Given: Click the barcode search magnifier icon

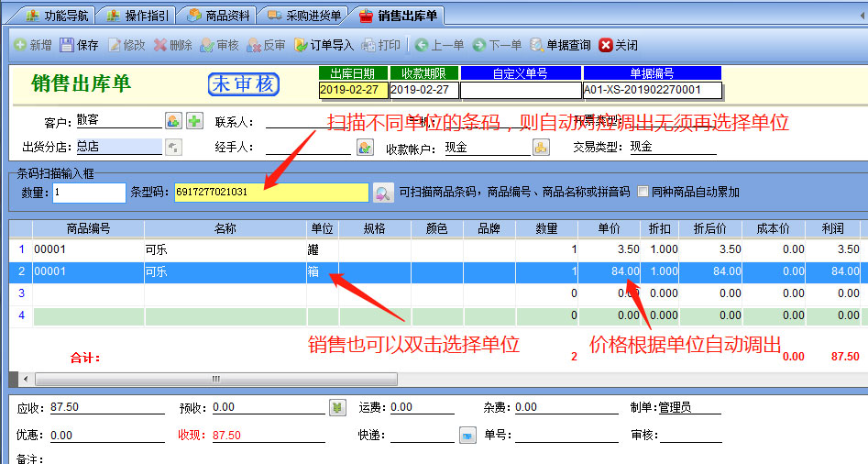Looking at the screenshot, I should coord(383,193).
